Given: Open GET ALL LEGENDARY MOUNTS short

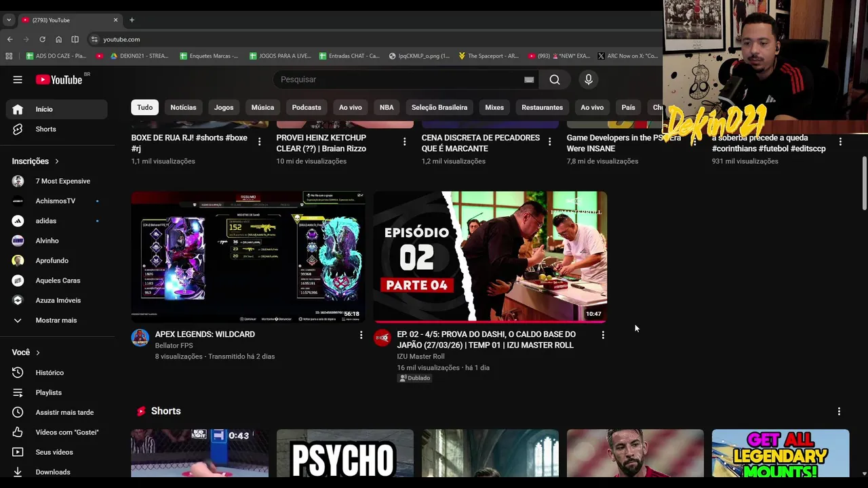Looking at the screenshot, I should click(x=781, y=454).
